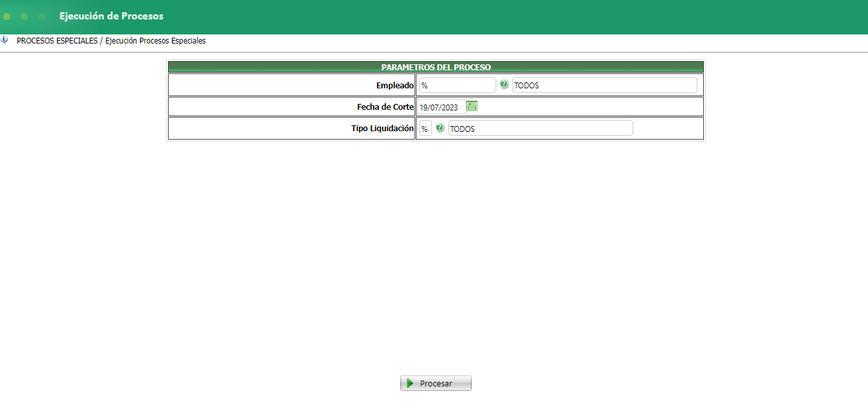
Task: Click the Fecha de Corte label
Action: click(385, 107)
